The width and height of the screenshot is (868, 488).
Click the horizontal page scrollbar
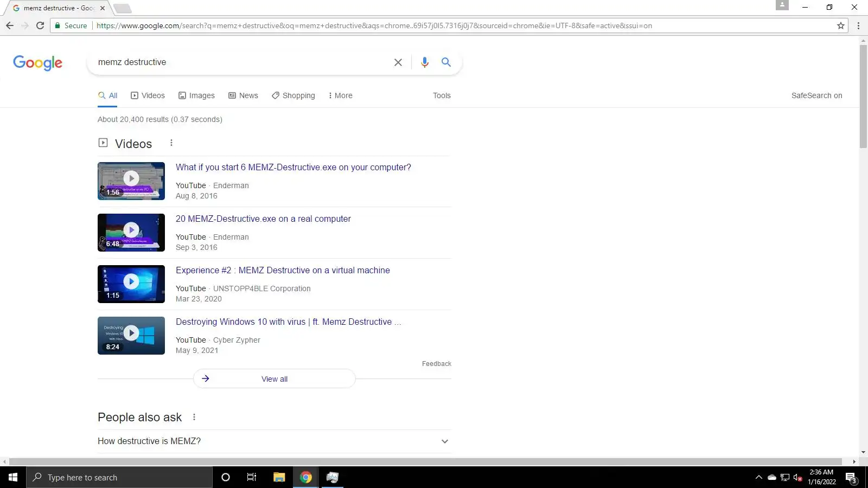(426, 461)
